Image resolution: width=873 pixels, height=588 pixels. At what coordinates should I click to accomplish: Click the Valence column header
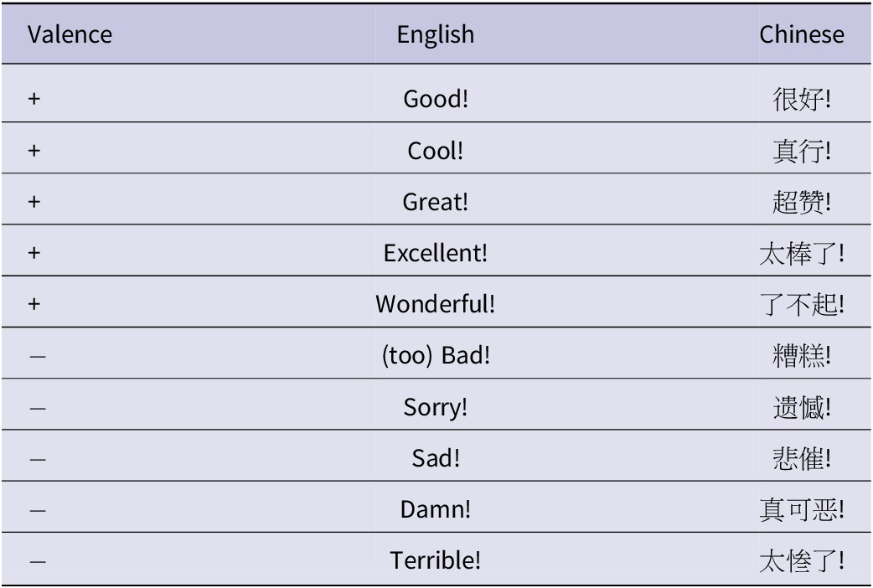(70, 35)
